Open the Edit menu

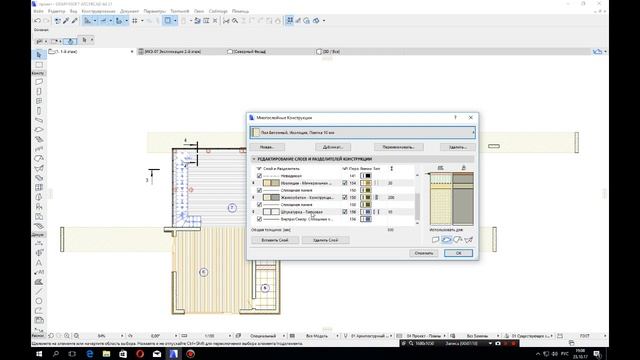click(56, 11)
